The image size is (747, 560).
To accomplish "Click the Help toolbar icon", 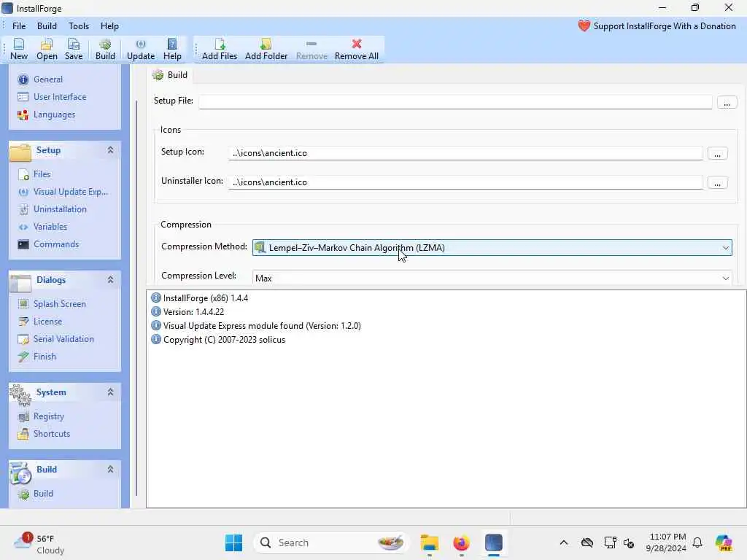I will 172,49.
